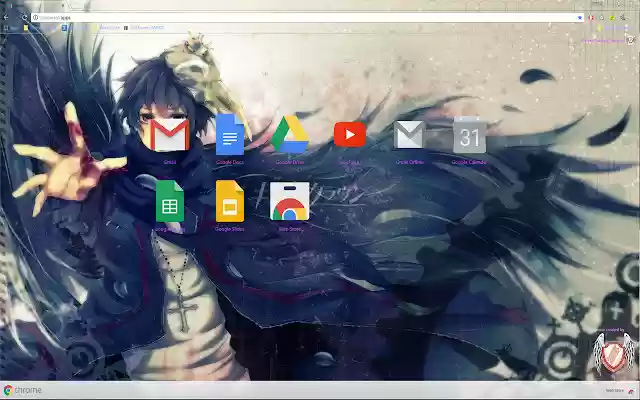This screenshot has height=400, width=640.
Task: Open the Chrome Web Store app
Action: 290,201
